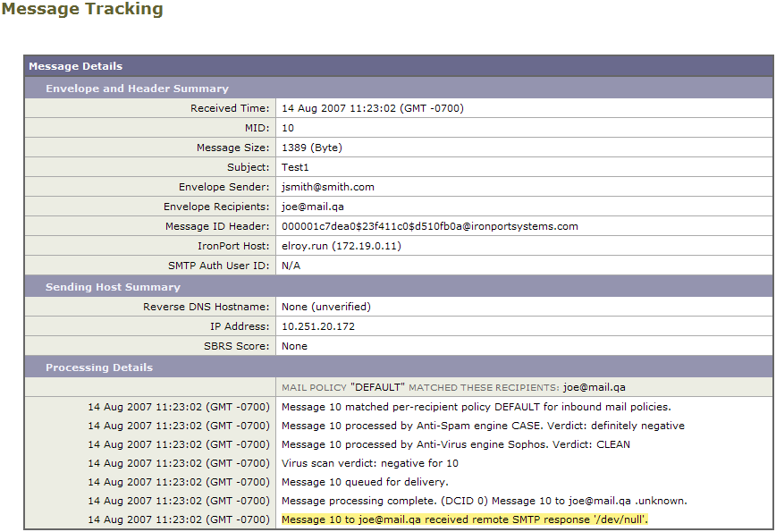Click the SBRS Score label
Screen dimensions: 776x532
[237, 346]
